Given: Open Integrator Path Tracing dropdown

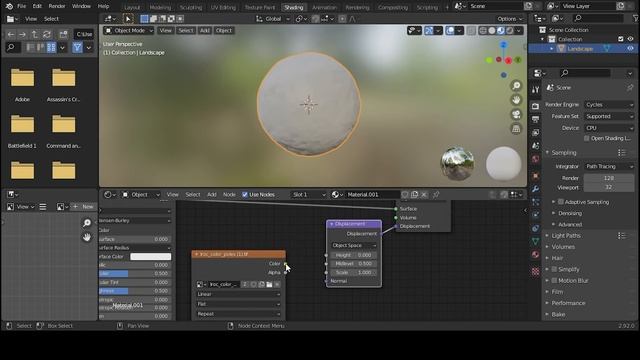Looking at the screenshot, I should click(609, 167).
